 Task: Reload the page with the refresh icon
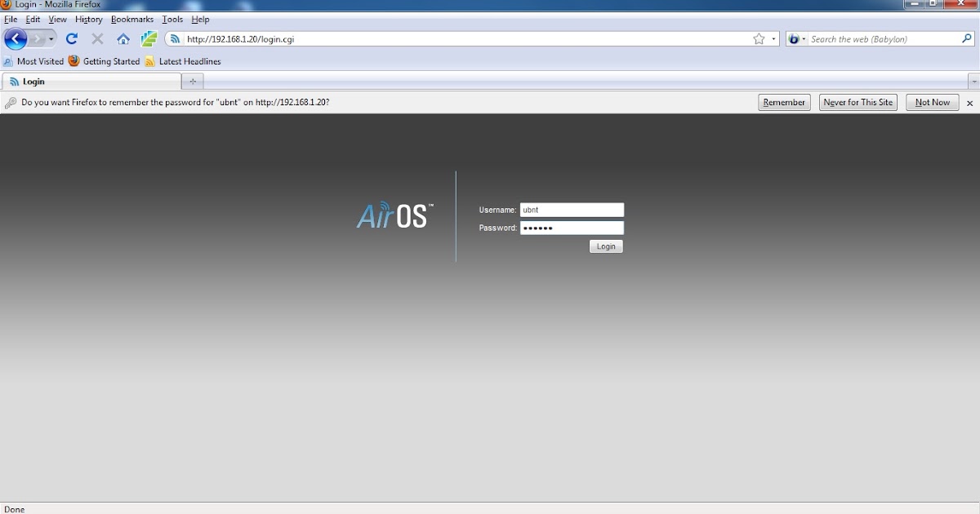coord(72,38)
